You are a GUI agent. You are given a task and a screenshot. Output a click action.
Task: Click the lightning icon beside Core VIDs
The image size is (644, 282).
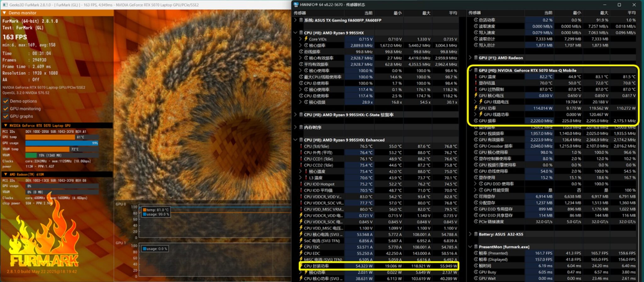coord(306,39)
